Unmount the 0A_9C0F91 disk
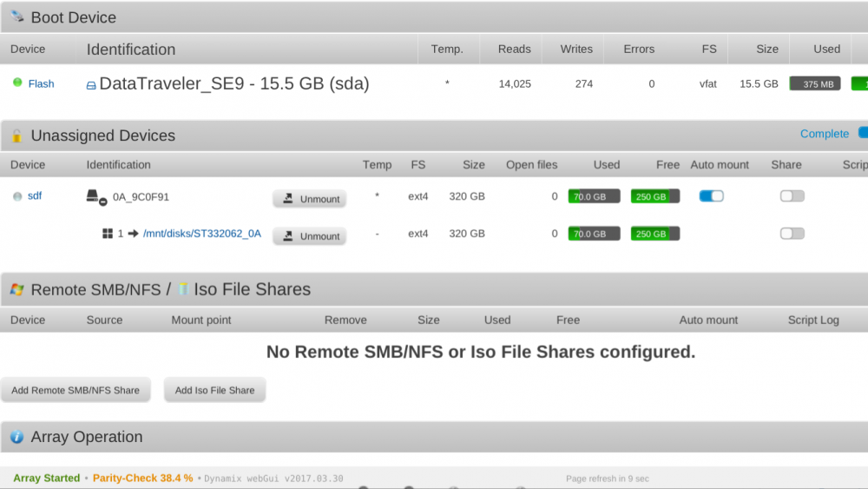This screenshot has height=489, width=868. click(310, 199)
